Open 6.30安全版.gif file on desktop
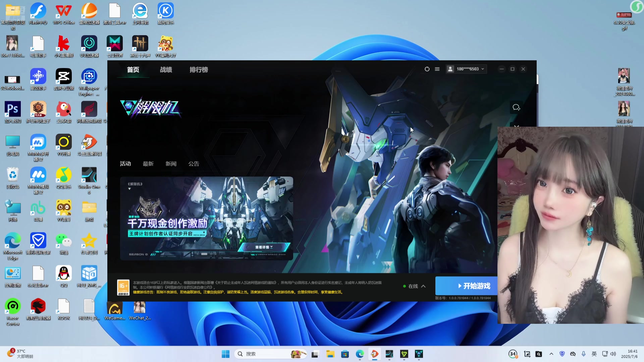 click(624, 21)
